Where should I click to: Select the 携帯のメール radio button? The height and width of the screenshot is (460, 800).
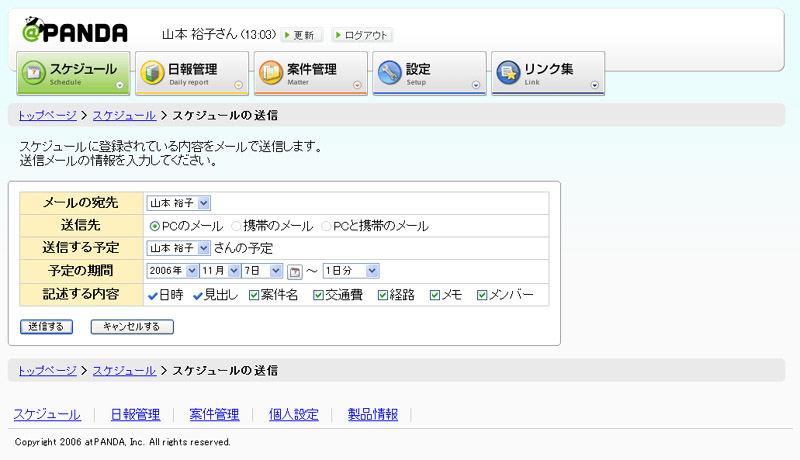coord(236,226)
